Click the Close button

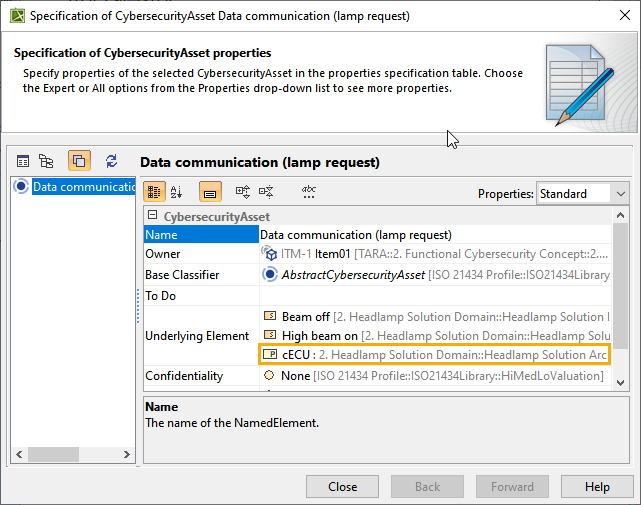(342, 487)
